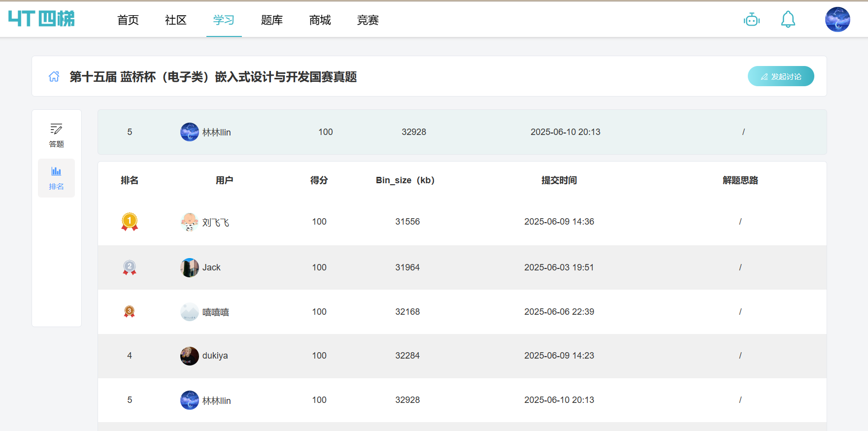Screen dimensions: 868x431
Task: Click the 提交时间 column header
Action: pyautogui.click(x=559, y=180)
